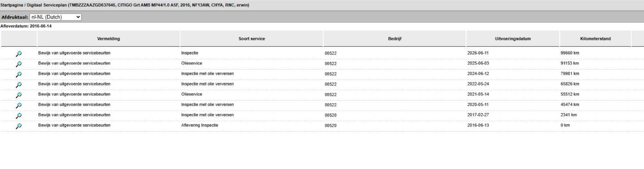Viewport: 644px width, 169px height.
Task: Open details for service dated 2026-06-11
Action: [19, 54]
